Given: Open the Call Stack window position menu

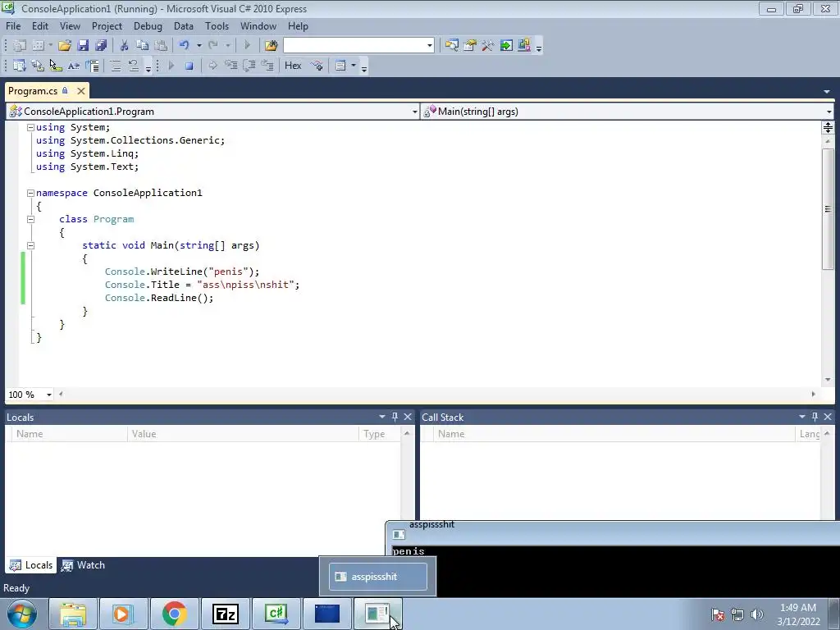Looking at the screenshot, I should coord(802,417).
